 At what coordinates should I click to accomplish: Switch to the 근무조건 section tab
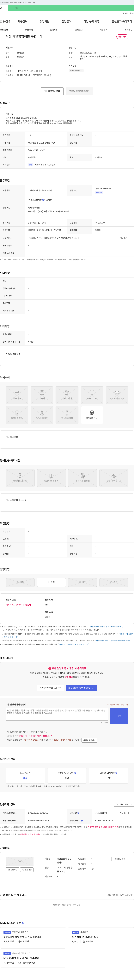[x=29, y=30]
